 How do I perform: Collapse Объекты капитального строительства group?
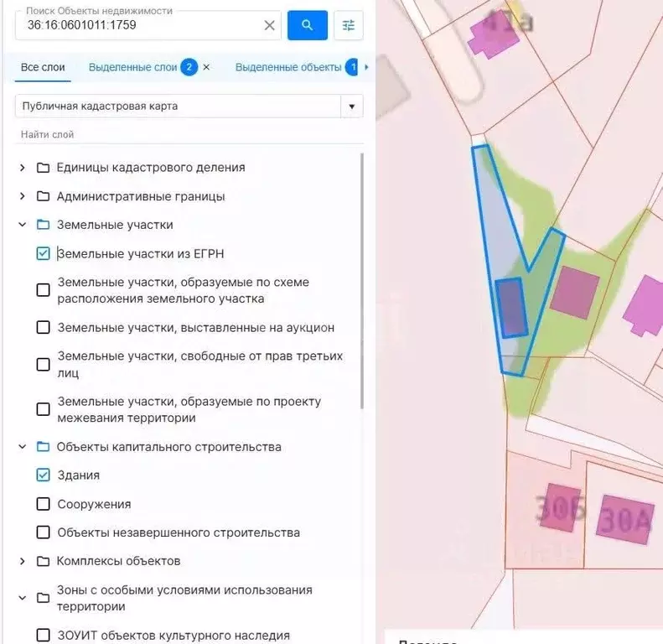23,446
